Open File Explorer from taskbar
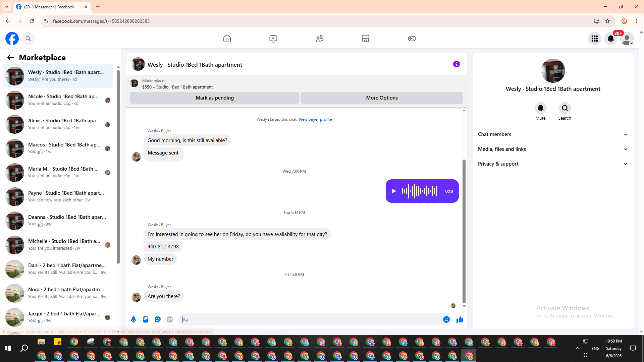The image size is (644, 362). [x=41, y=342]
